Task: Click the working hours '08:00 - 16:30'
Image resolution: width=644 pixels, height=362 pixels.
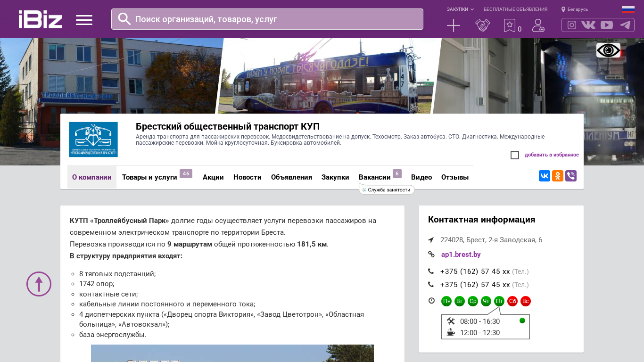Action: click(480, 321)
